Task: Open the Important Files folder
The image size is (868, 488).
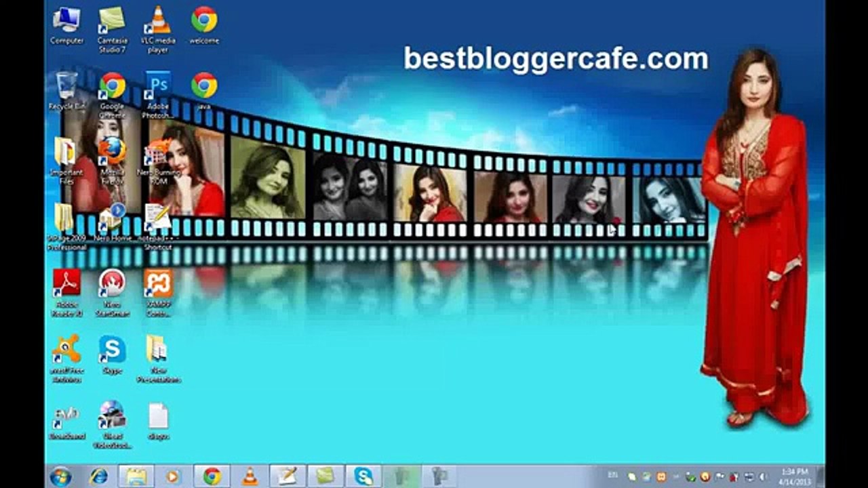Action: pos(66,161)
